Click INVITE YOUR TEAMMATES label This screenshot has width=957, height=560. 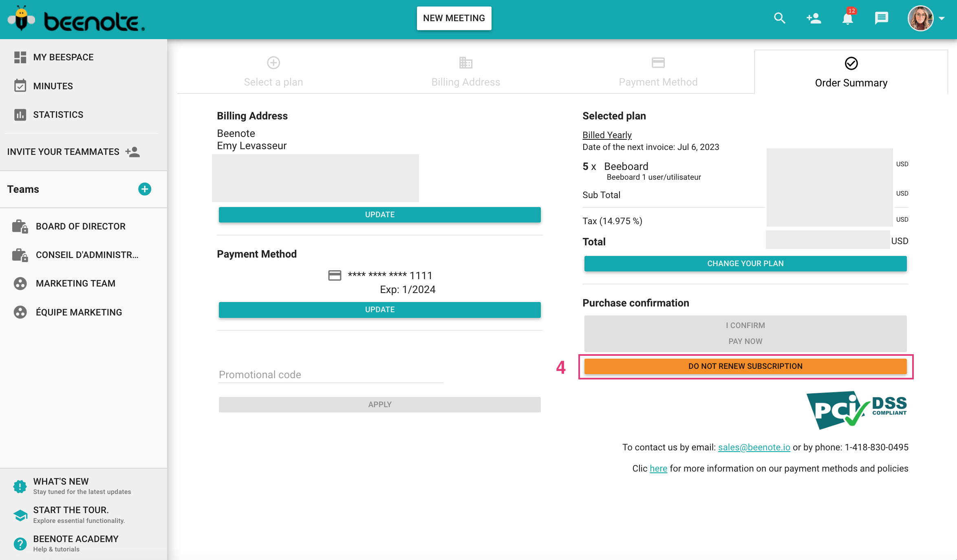coord(63,152)
